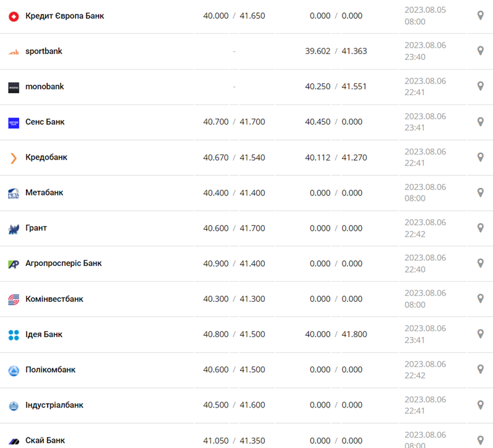
Task: Click the Кредит Європа Банк logo icon
Action: point(14,16)
